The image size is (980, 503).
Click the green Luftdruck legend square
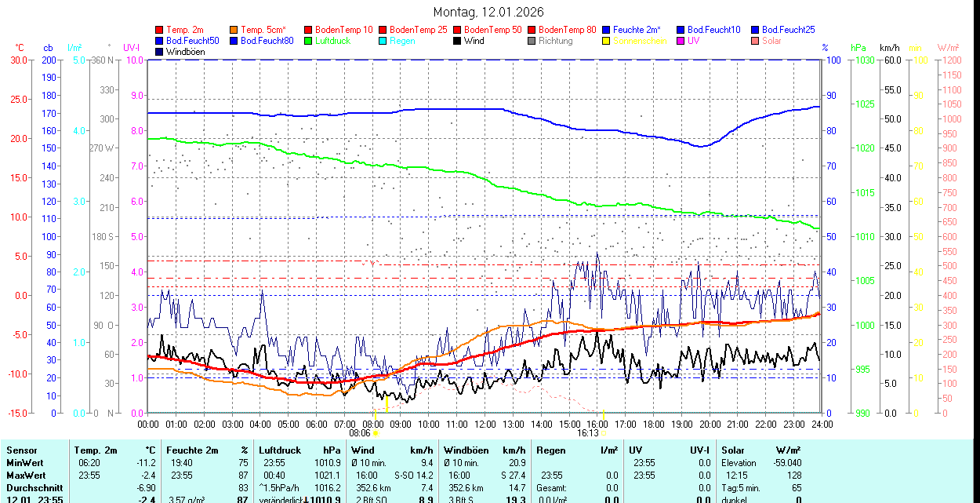tap(308, 41)
